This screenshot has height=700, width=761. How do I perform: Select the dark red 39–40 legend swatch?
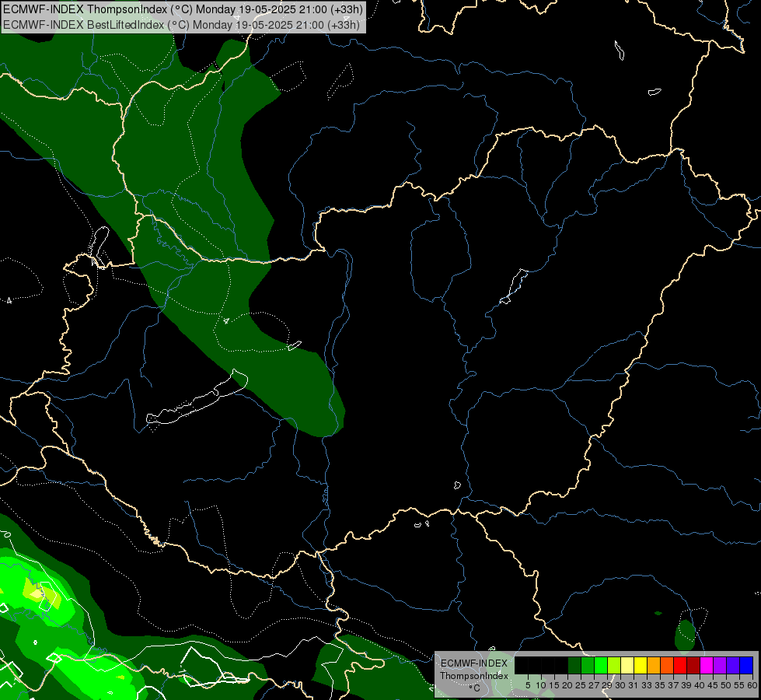click(x=693, y=665)
